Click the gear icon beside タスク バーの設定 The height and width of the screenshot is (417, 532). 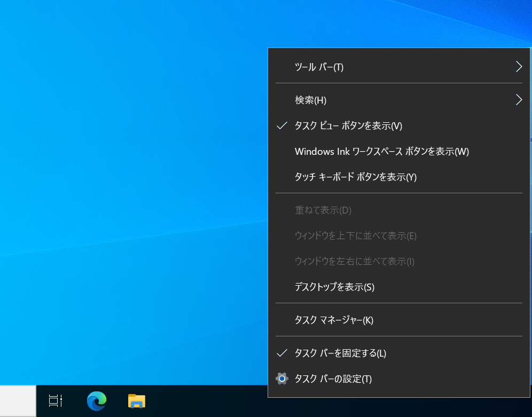tap(282, 379)
